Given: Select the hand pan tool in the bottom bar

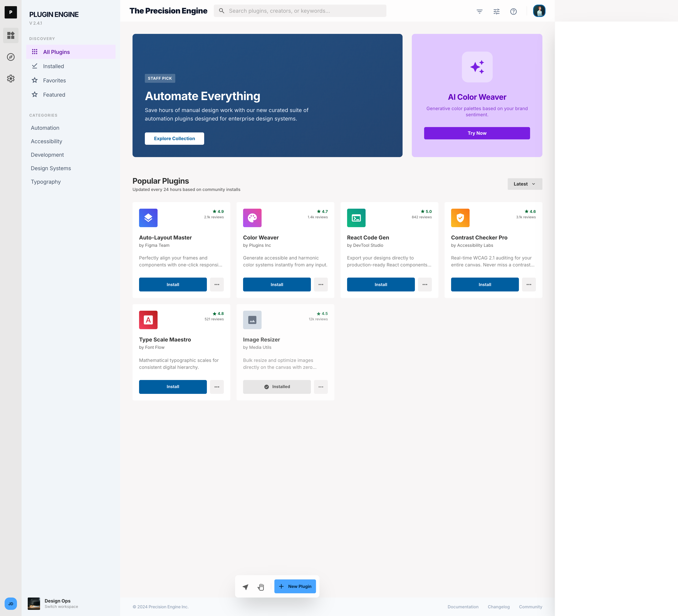Looking at the screenshot, I should click(261, 586).
